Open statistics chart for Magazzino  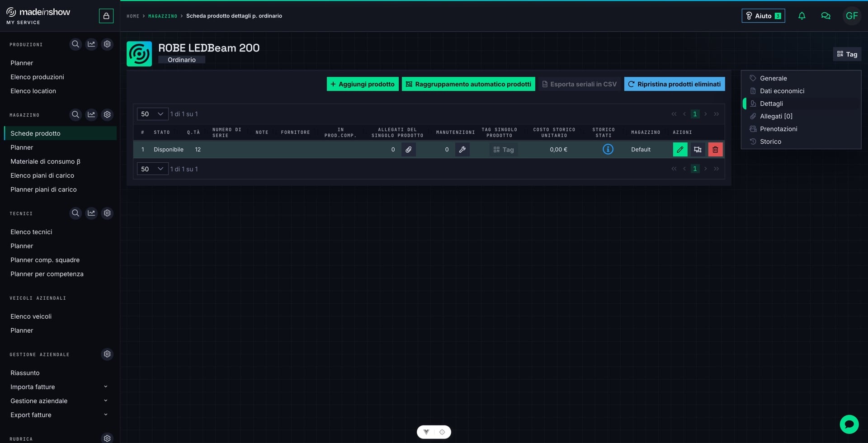click(x=91, y=115)
